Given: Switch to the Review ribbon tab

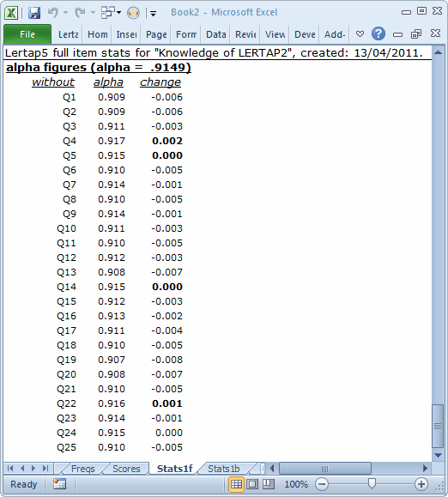Looking at the screenshot, I should pos(245,34).
